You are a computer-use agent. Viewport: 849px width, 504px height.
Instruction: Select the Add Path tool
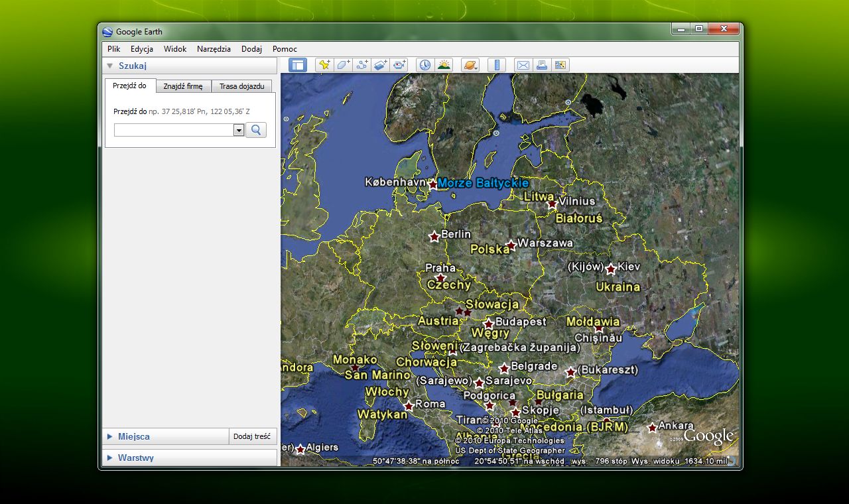[361, 65]
